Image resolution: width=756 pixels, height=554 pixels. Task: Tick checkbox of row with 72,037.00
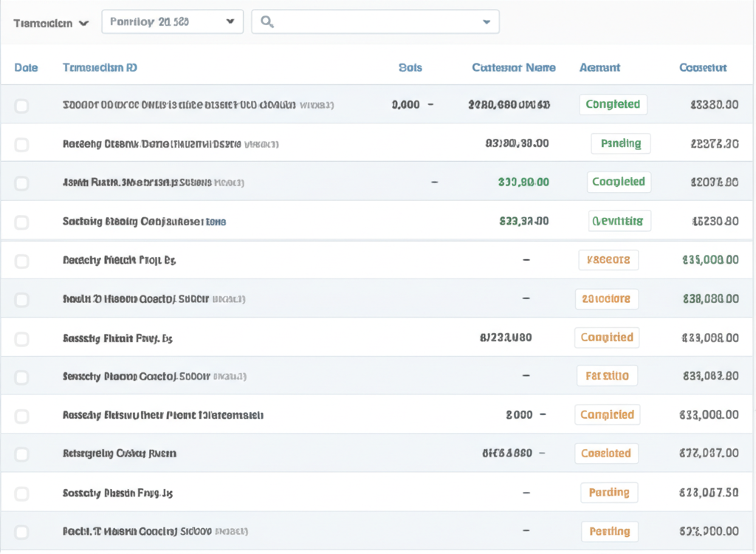click(x=21, y=454)
